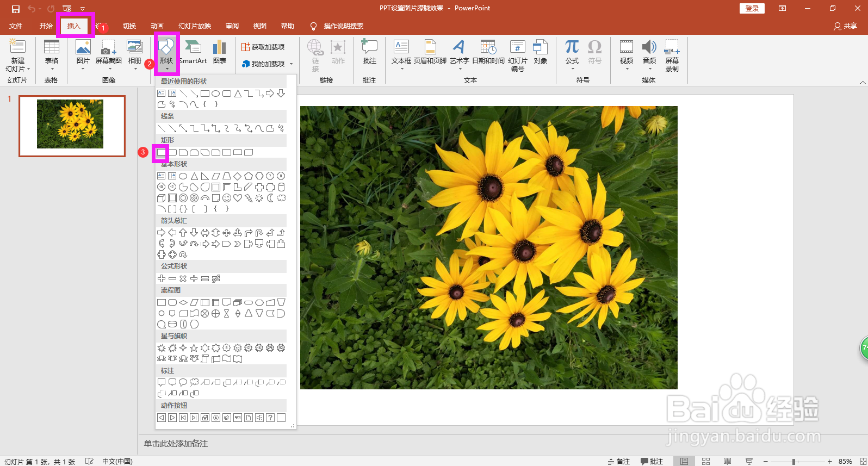Select the up arrow in 箭头总汇
This screenshot has height=466, width=868.
tap(183, 233)
